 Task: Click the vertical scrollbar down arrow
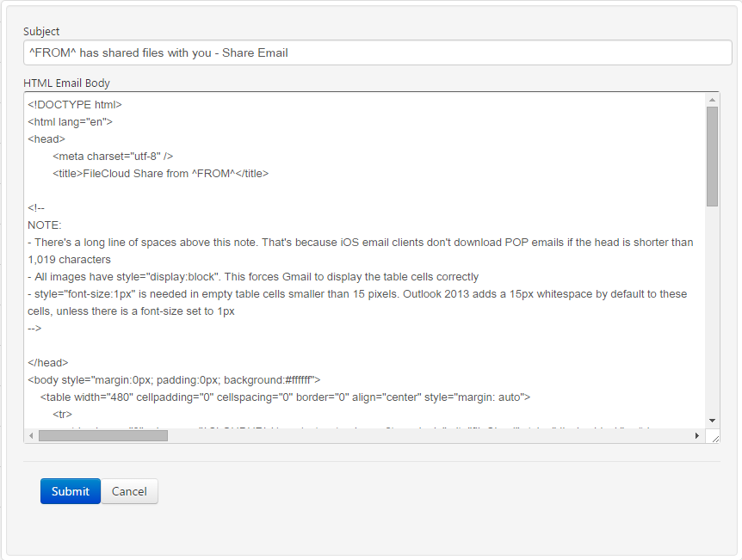tap(713, 422)
